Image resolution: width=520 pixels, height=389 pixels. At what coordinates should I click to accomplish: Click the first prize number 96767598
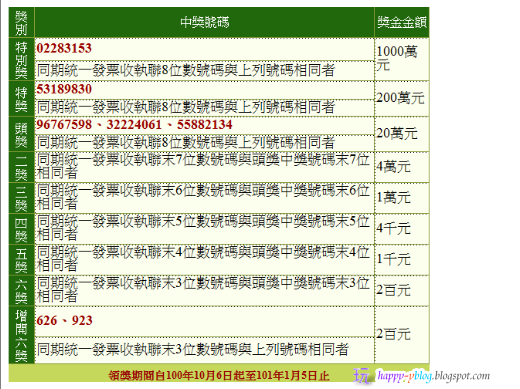click(x=64, y=125)
